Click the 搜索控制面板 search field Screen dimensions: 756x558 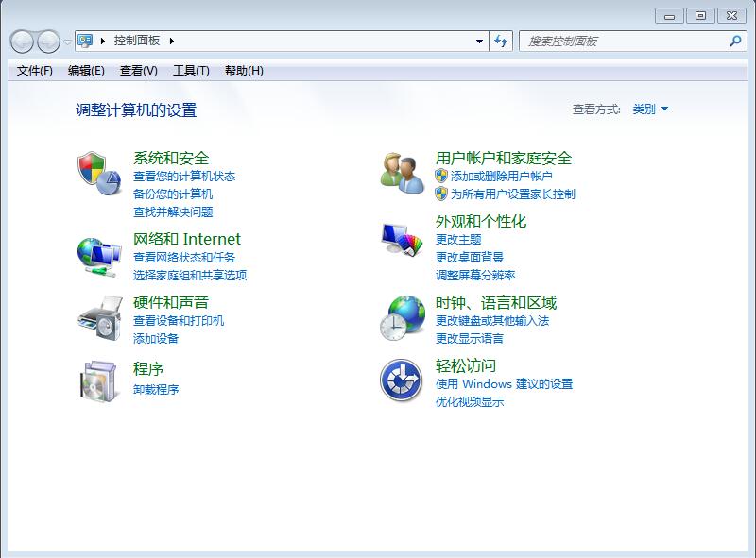click(x=624, y=42)
